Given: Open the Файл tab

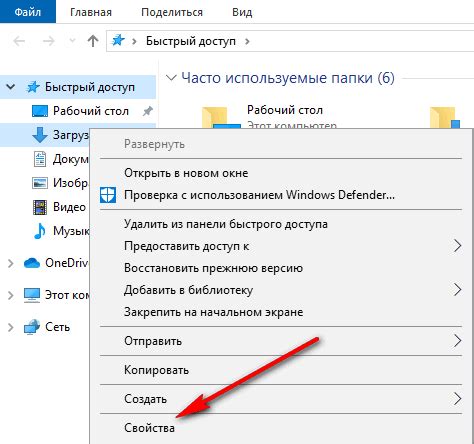Looking at the screenshot, I should point(28,12).
